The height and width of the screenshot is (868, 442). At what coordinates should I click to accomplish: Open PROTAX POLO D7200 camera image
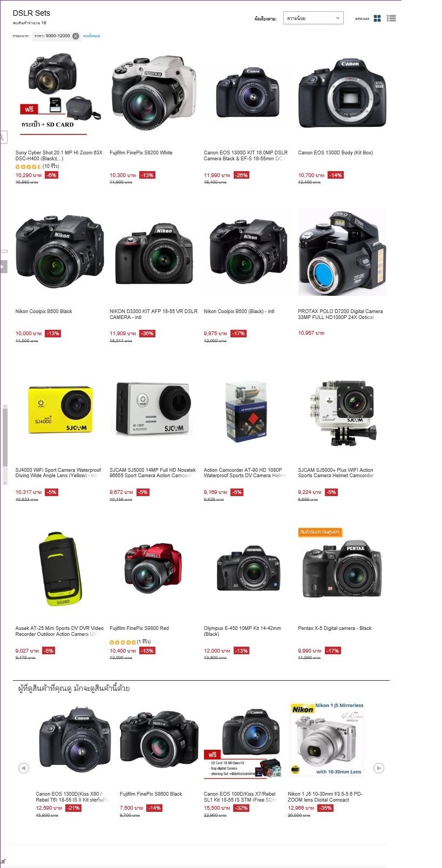(342, 252)
